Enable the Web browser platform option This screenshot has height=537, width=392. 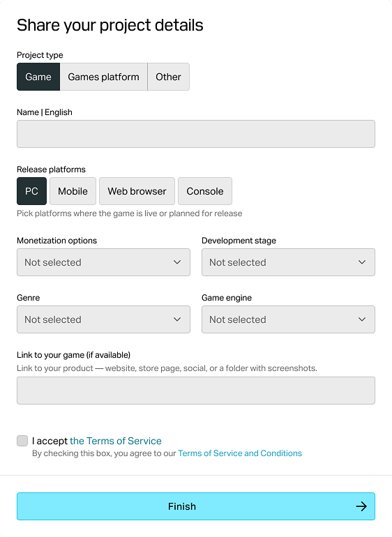[x=137, y=191]
